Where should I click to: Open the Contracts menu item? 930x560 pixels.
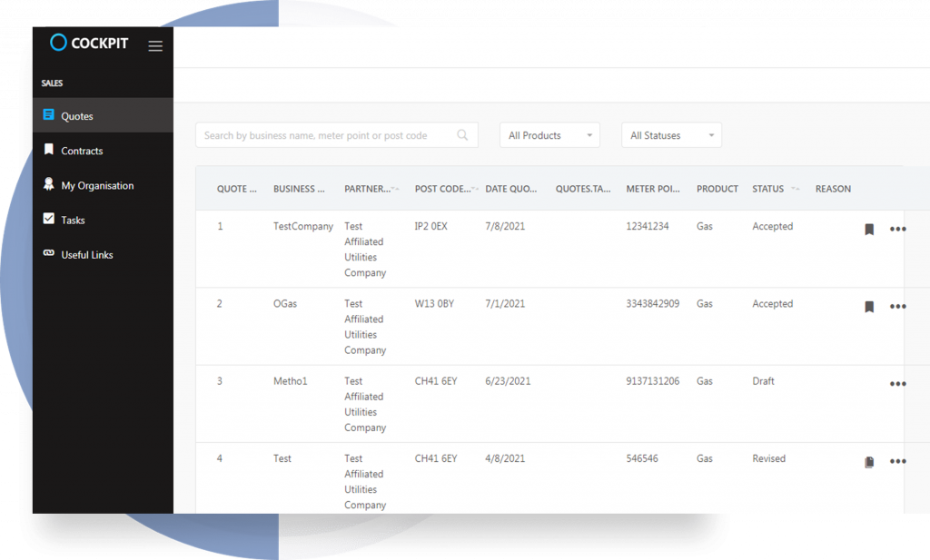pyautogui.click(x=104, y=151)
